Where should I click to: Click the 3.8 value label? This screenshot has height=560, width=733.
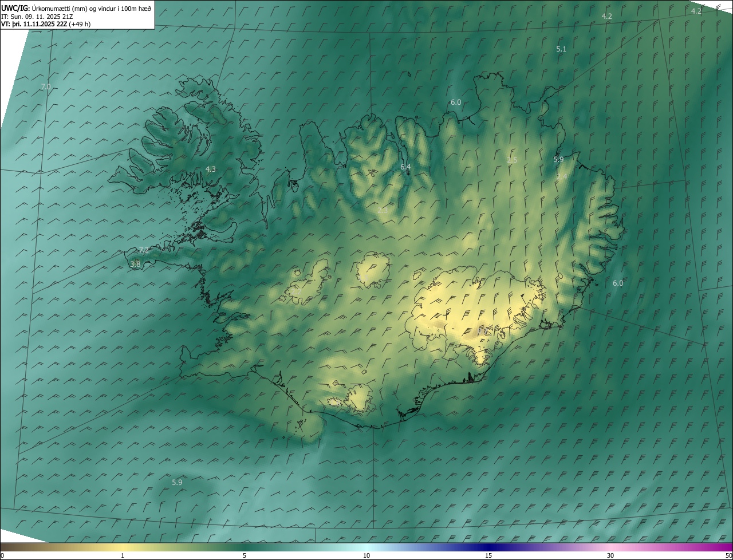click(135, 265)
